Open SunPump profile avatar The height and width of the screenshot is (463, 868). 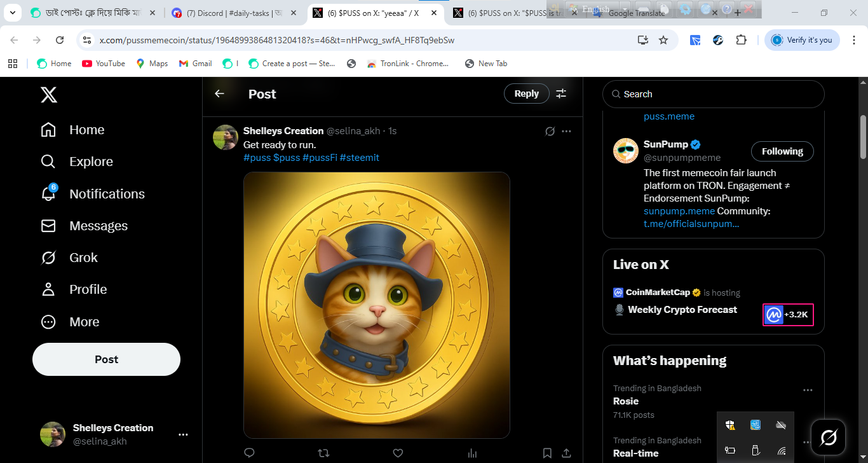[626, 151]
